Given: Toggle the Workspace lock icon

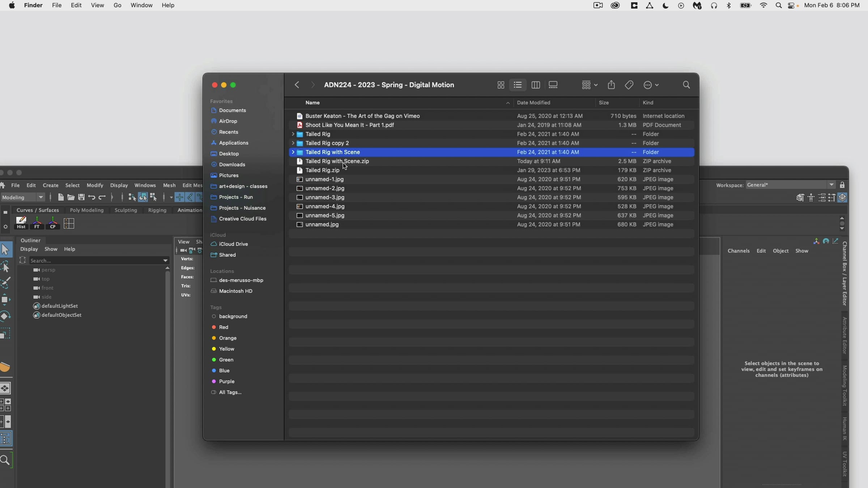Looking at the screenshot, I should click(842, 185).
